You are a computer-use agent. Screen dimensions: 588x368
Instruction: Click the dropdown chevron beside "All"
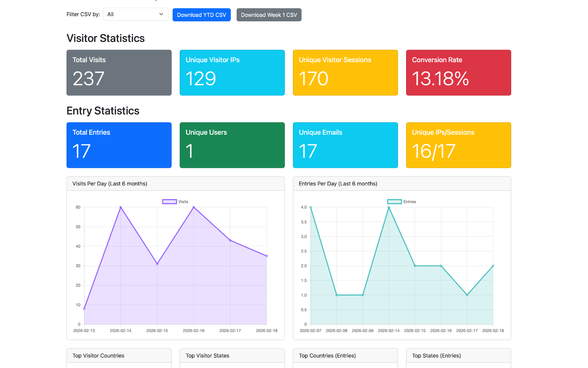[x=161, y=14]
